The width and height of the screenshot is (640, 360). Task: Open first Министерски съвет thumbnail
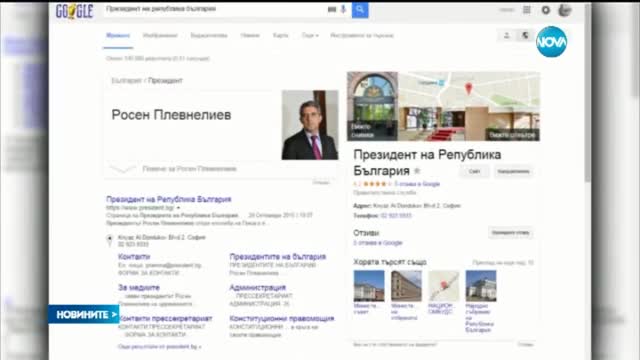(369, 286)
